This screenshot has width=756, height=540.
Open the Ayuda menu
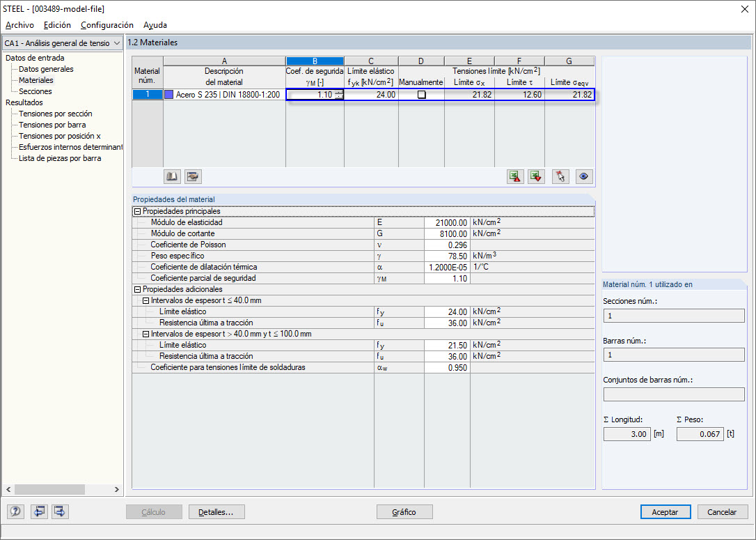click(155, 25)
